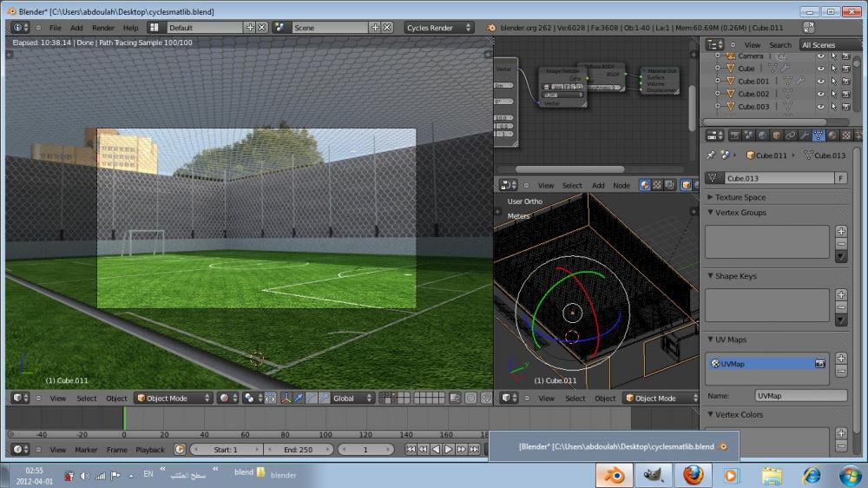868x488 pixels.
Task: Toggle the 3D manipulator axes icon
Action: (x=286, y=398)
